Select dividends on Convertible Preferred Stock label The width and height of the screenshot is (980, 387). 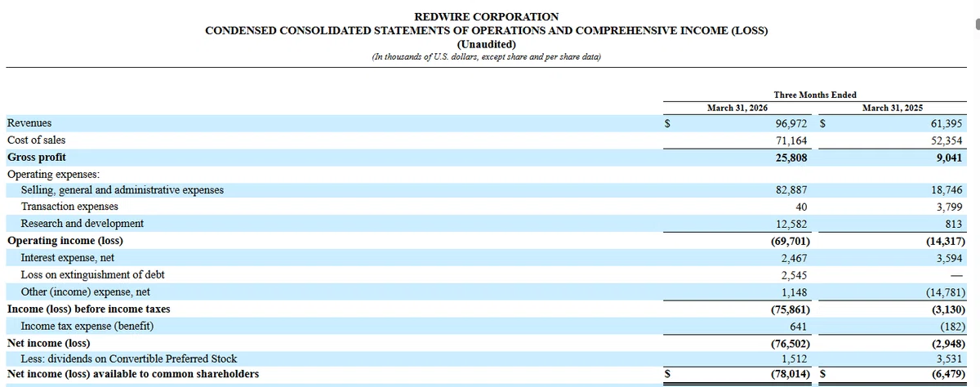coord(129,358)
